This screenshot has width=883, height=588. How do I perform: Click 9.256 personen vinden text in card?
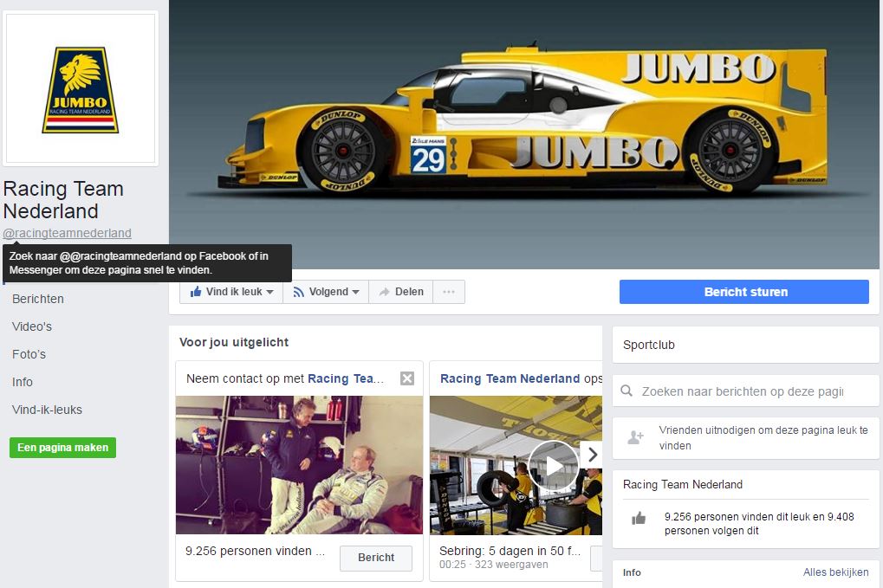[x=255, y=551]
